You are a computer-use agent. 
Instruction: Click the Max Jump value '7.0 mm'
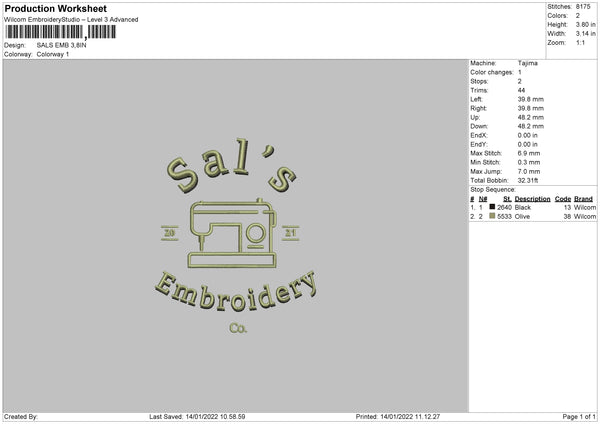click(529, 171)
